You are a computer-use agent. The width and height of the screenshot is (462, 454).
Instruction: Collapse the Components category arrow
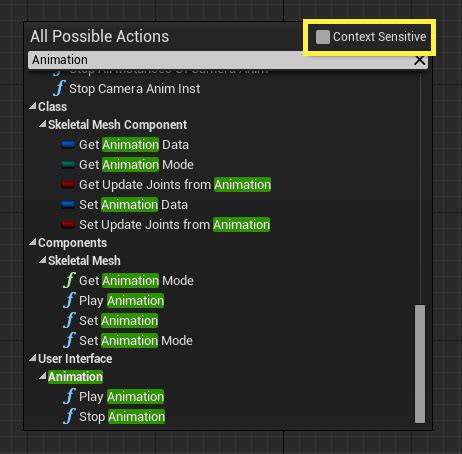[33, 242]
